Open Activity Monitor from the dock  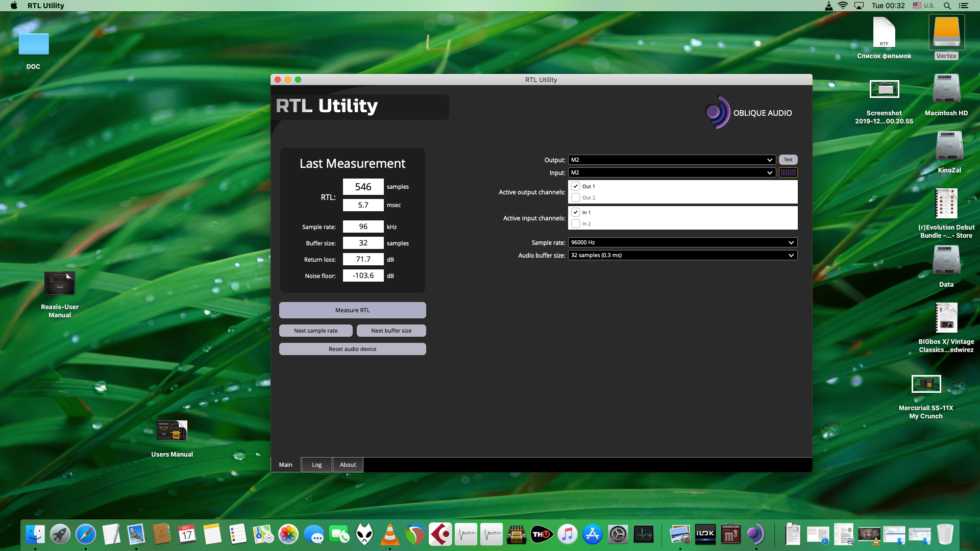coord(644,535)
